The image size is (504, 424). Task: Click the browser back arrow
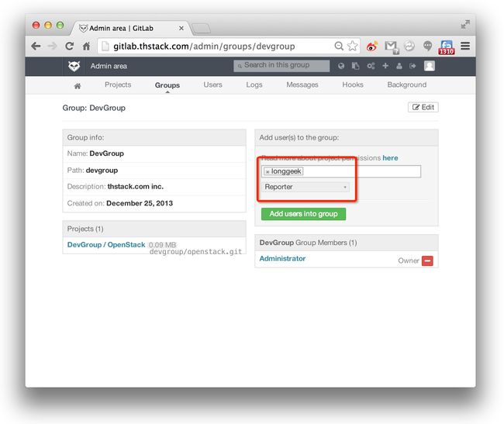(36, 47)
